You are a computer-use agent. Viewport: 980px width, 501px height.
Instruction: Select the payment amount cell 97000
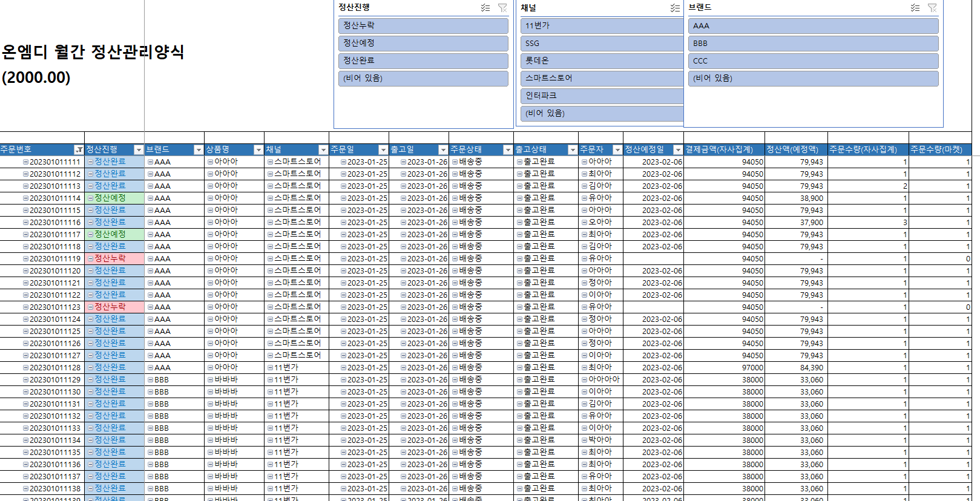tap(724, 367)
